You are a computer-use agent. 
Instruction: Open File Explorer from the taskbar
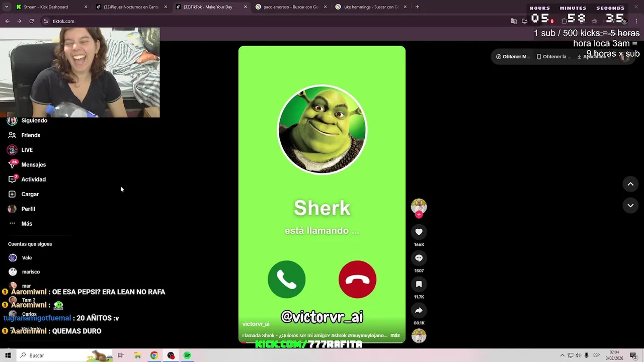(137, 355)
